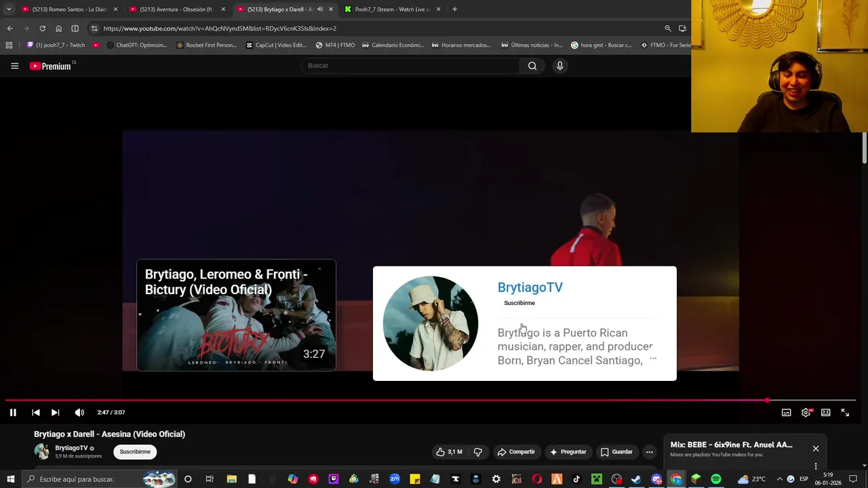868x488 pixels.
Task: Click the Compartir share button
Action: (x=516, y=451)
